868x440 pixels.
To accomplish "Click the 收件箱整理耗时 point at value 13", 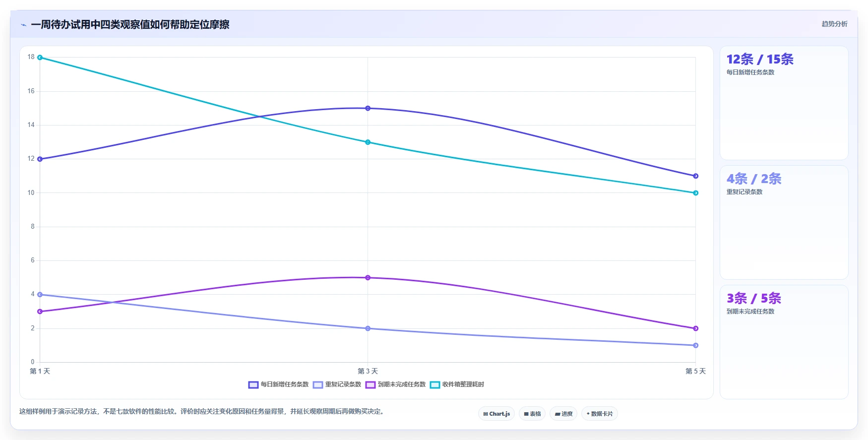I will point(368,142).
